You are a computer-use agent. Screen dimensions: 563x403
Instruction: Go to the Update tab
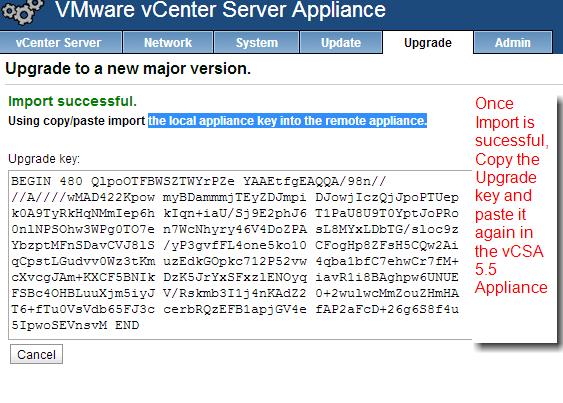[x=341, y=42]
